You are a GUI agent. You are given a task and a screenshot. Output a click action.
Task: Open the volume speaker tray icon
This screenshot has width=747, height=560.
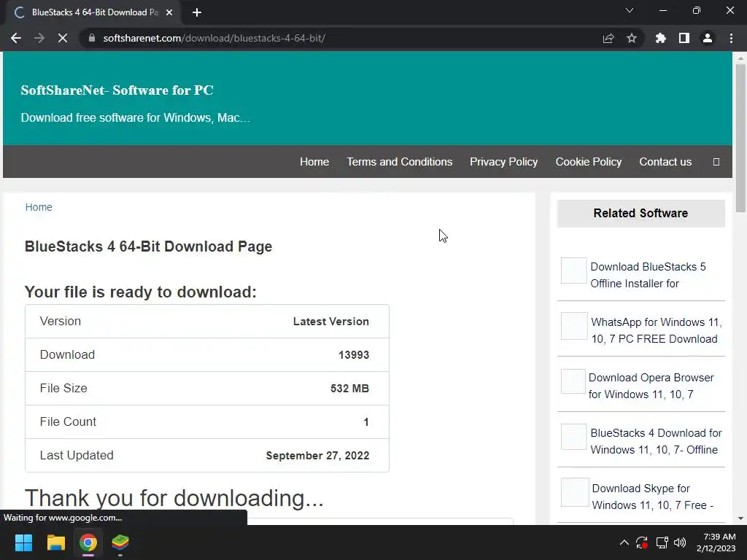coord(680,542)
